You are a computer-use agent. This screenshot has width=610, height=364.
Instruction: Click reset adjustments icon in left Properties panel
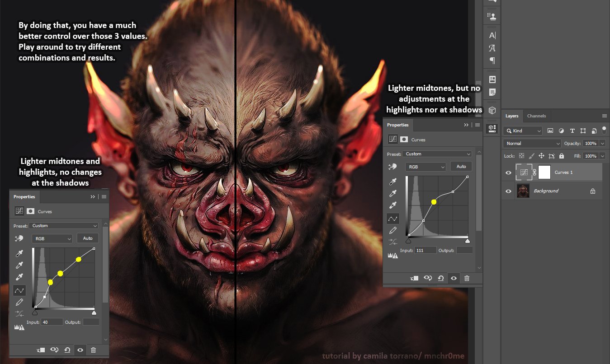(67, 350)
